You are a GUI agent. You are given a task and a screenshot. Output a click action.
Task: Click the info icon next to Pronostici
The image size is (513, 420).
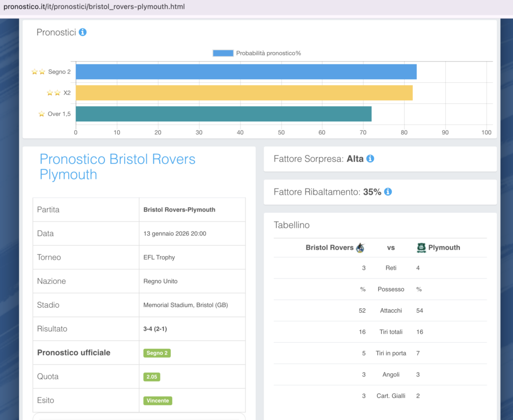(83, 32)
